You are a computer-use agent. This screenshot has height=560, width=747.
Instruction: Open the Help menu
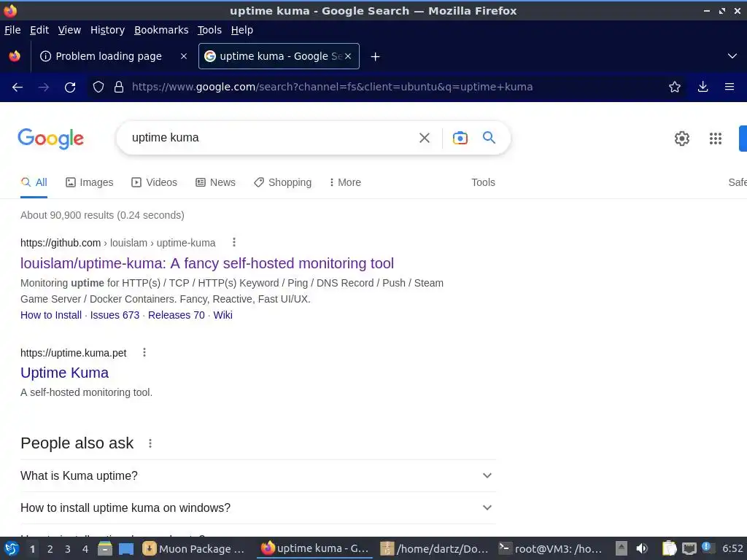click(x=242, y=30)
